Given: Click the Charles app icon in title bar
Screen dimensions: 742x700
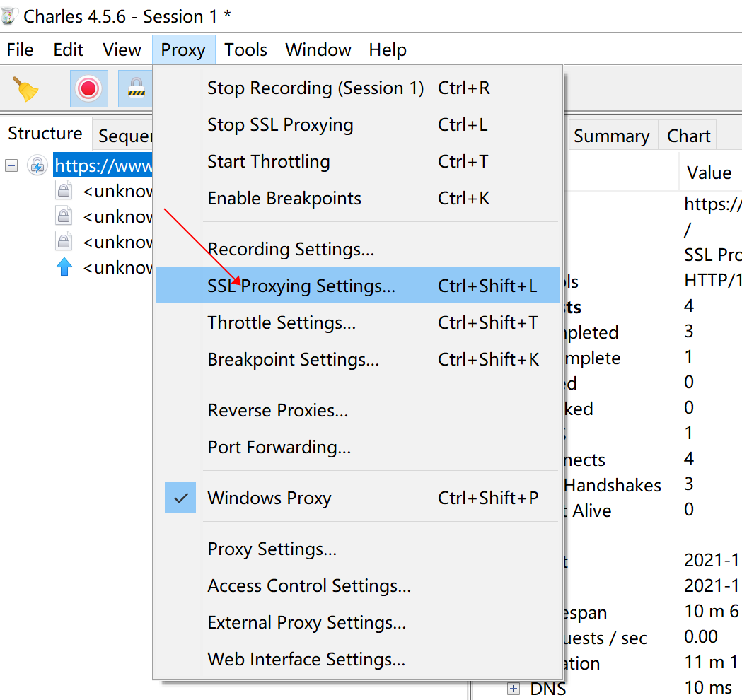Looking at the screenshot, I should pos(10,16).
